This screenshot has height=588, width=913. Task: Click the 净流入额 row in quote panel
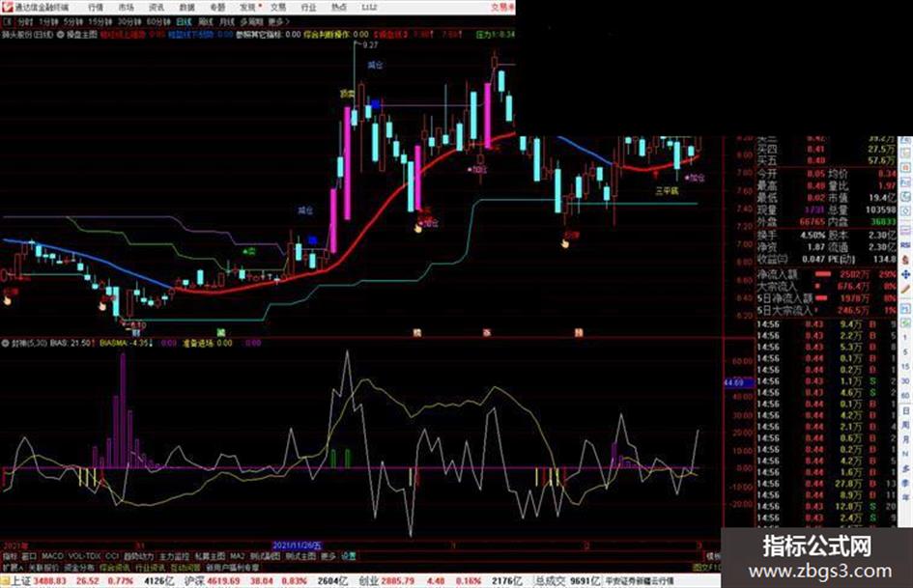826,274
